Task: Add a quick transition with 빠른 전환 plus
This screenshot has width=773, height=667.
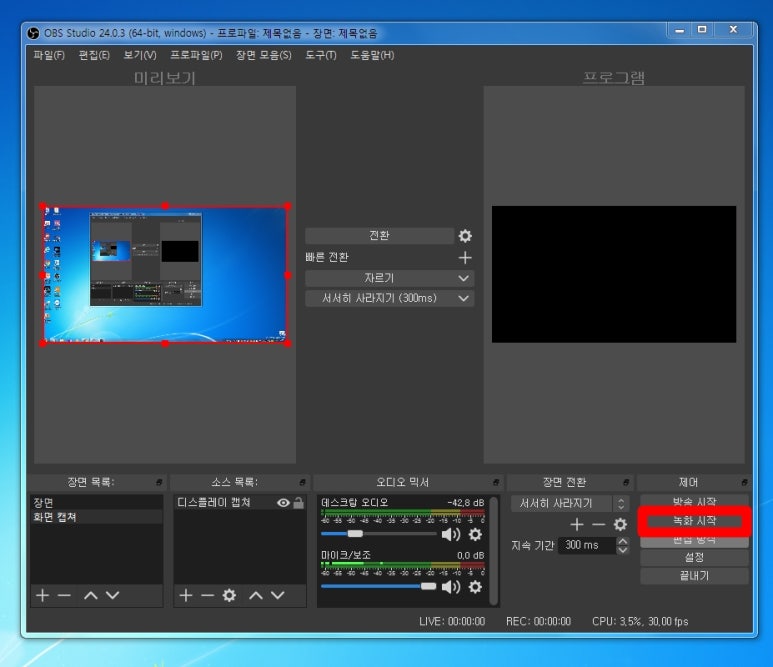Action: [465, 257]
